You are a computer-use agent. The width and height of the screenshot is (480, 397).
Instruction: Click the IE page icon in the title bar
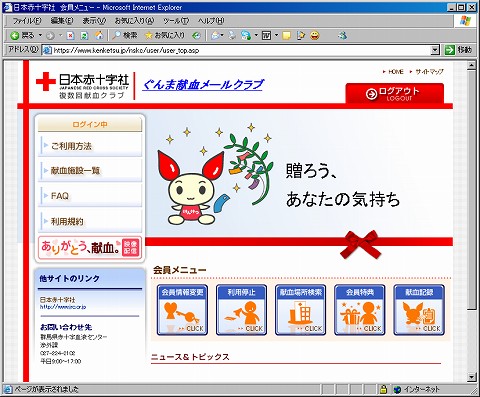[7, 7]
